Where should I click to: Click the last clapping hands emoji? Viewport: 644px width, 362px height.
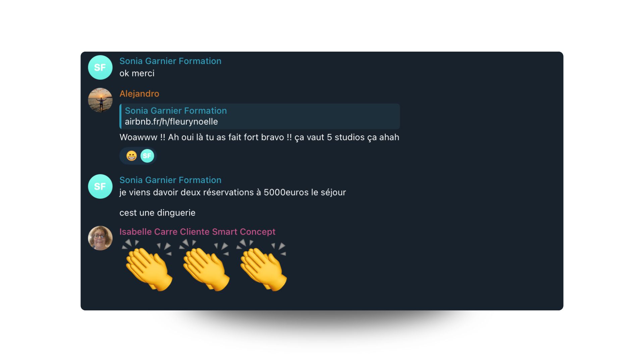262,265
